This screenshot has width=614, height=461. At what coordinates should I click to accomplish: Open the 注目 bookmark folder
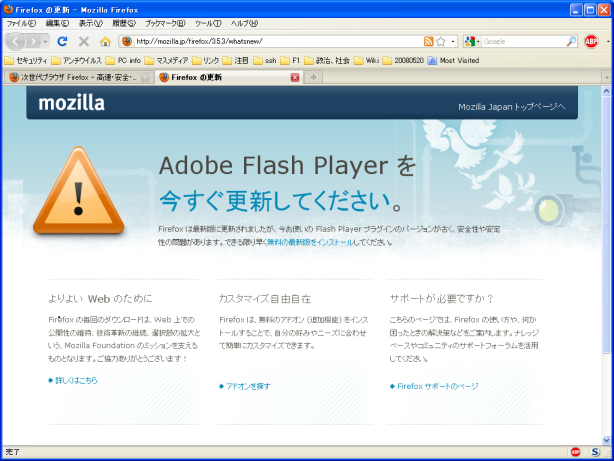(236, 60)
